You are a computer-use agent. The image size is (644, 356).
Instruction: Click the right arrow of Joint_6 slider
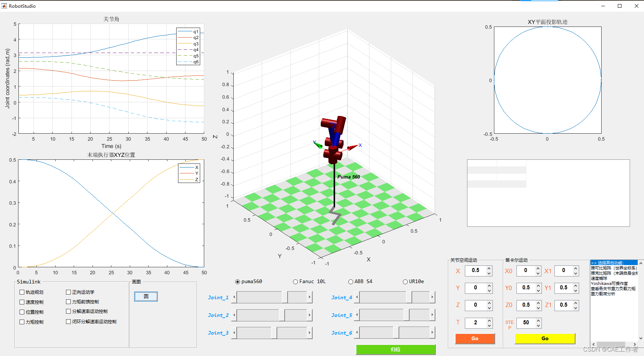(432, 333)
